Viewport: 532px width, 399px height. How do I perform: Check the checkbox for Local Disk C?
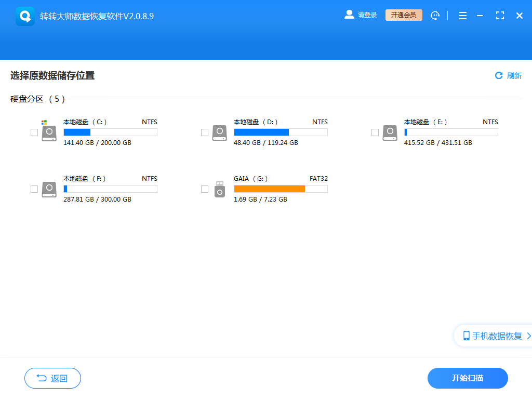[x=34, y=132]
